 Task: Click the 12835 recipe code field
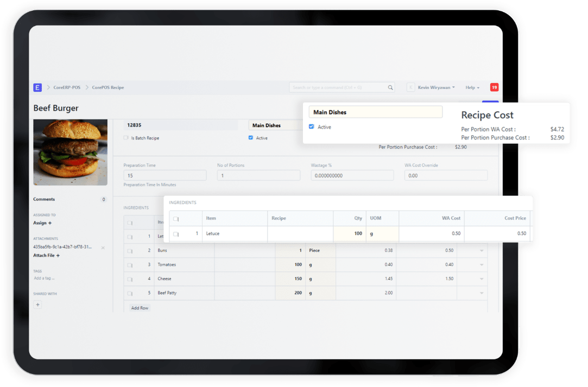(181, 125)
